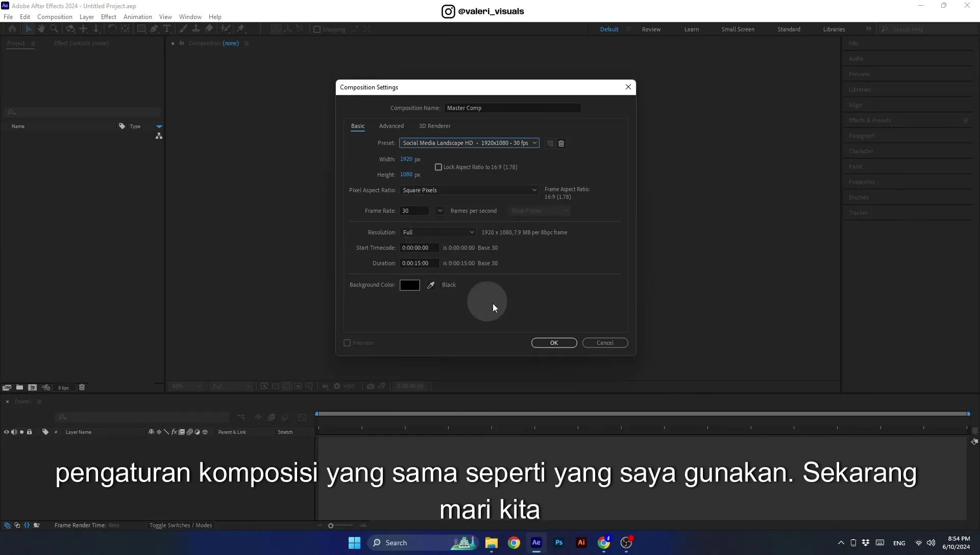Image resolution: width=980 pixels, height=555 pixels.
Task: Click the OK button
Action: [x=554, y=343]
